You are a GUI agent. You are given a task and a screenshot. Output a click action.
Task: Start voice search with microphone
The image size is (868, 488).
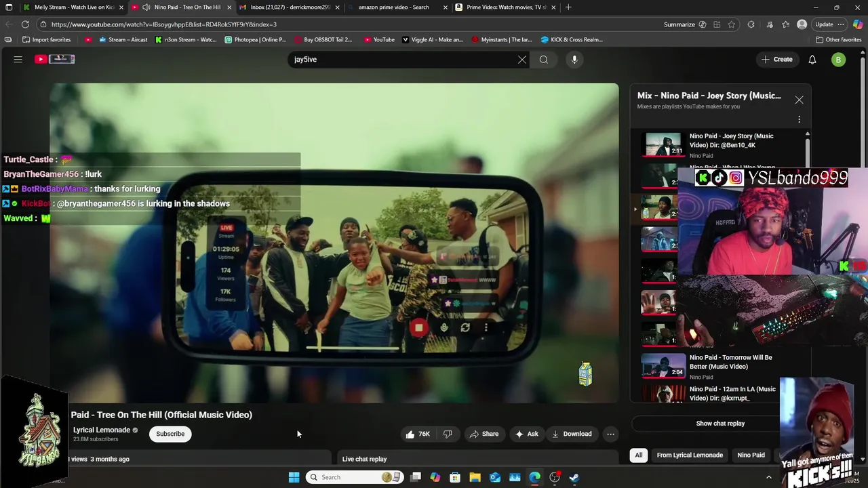[x=574, y=60]
